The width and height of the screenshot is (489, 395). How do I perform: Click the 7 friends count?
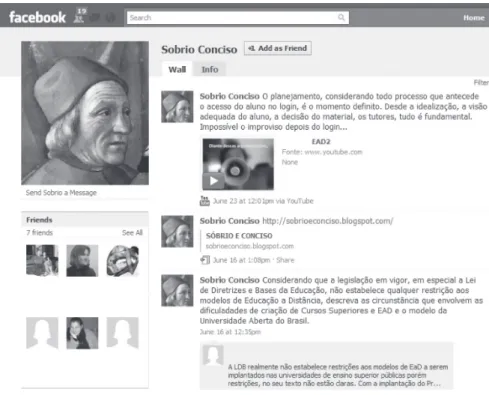click(x=39, y=233)
